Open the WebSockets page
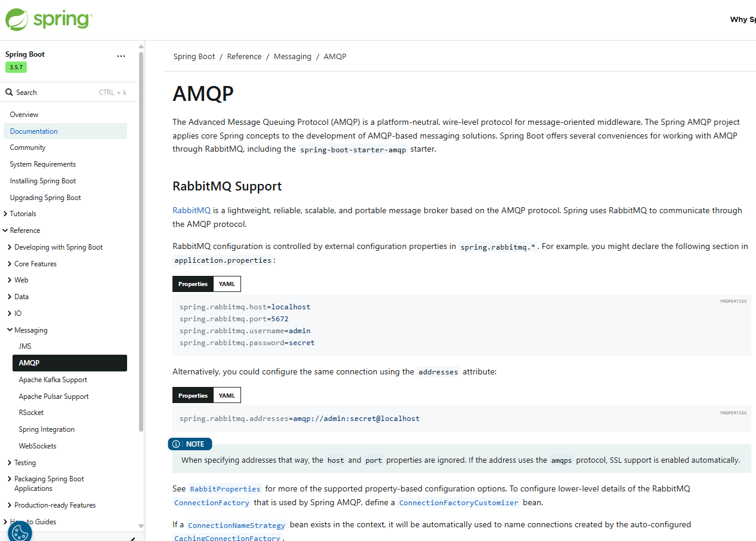This screenshot has height=541, width=756. click(x=38, y=446)
